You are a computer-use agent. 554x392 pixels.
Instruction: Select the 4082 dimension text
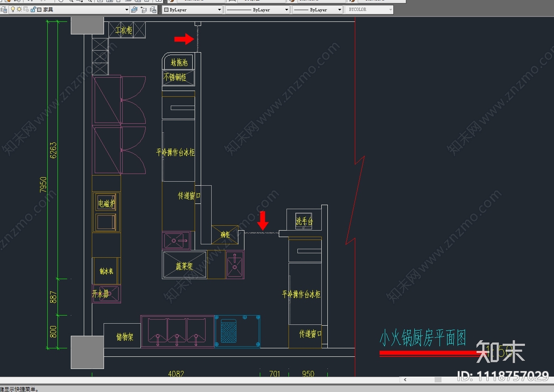coord(176,374)
